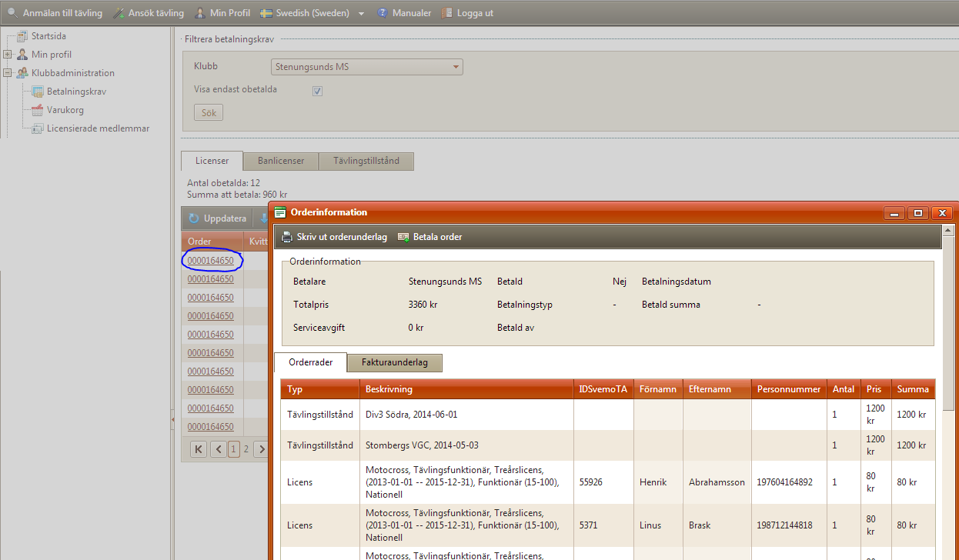Minimize the Orderinformation dialog
Screen dimensions: 959x560
click(x=894, y=213)
